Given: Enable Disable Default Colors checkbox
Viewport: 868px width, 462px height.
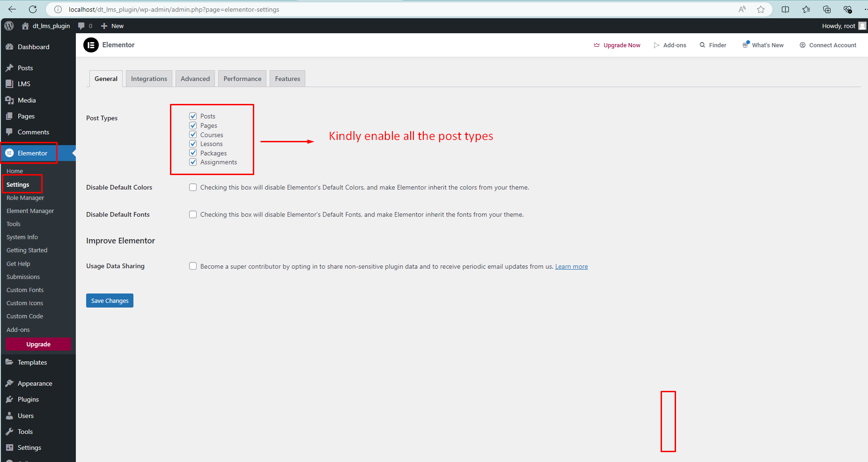Looking at the screenshot, I should point(193,187).
